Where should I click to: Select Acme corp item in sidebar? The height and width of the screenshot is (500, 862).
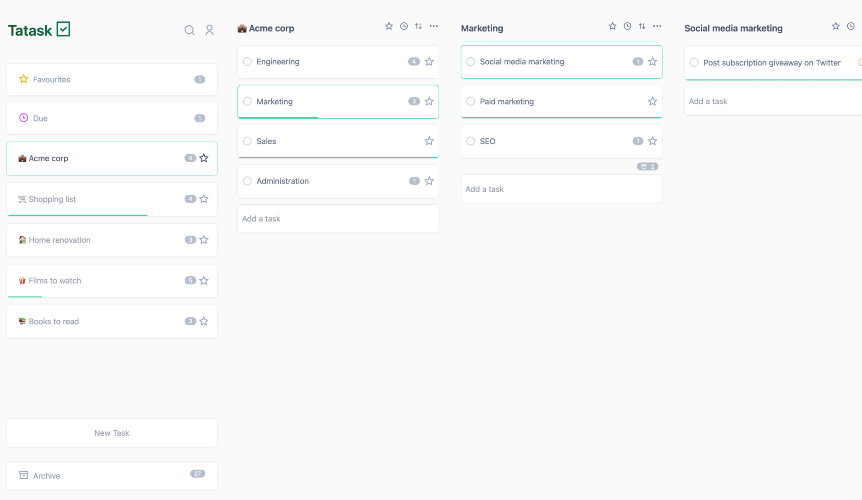coord(112,159)
